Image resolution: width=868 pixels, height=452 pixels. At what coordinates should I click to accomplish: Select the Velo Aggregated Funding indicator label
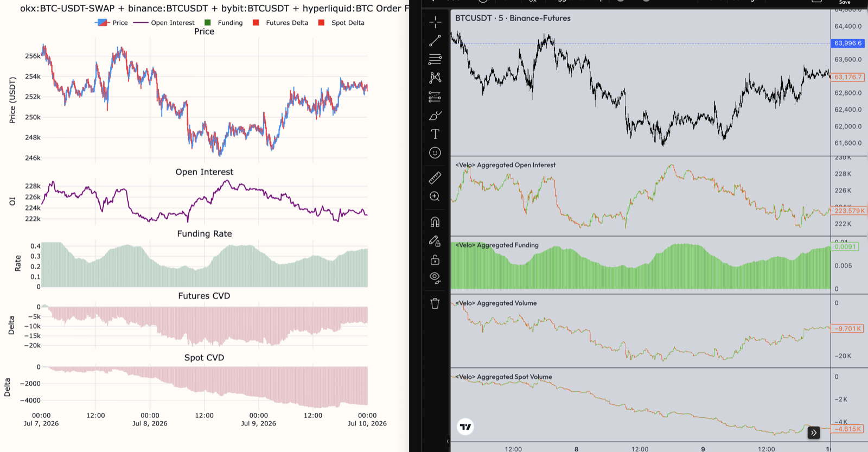tap(497, 245)
